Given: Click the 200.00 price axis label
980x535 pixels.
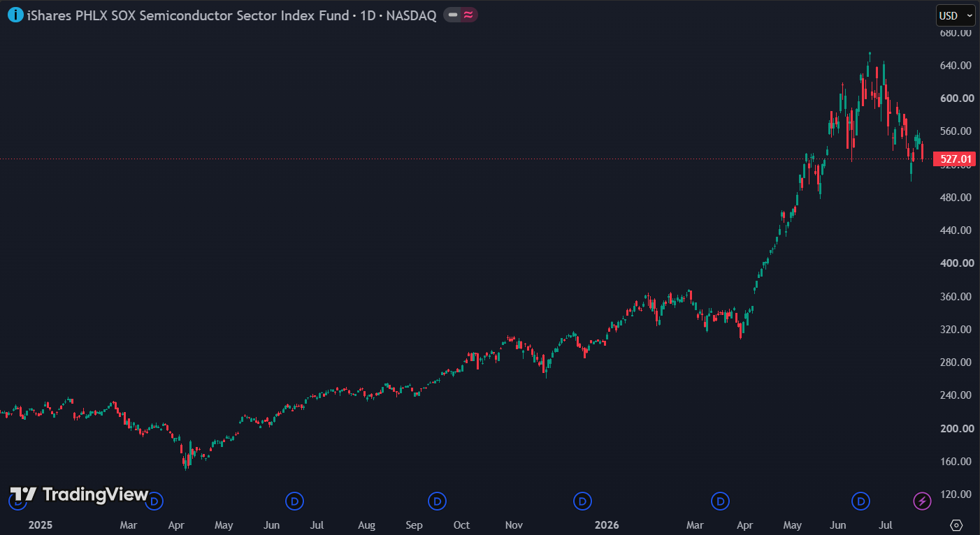Looking at the screenshot, I should coord(956,429).
